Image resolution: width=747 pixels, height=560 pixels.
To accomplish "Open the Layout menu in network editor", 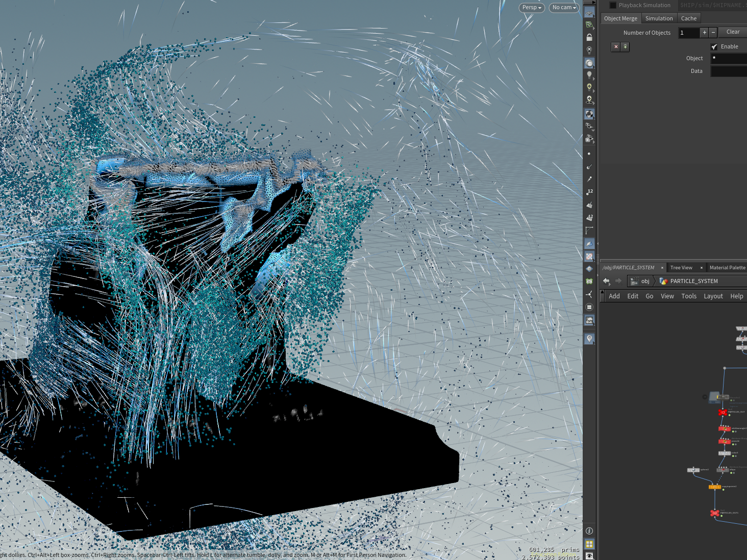I will tap(713, 296).
